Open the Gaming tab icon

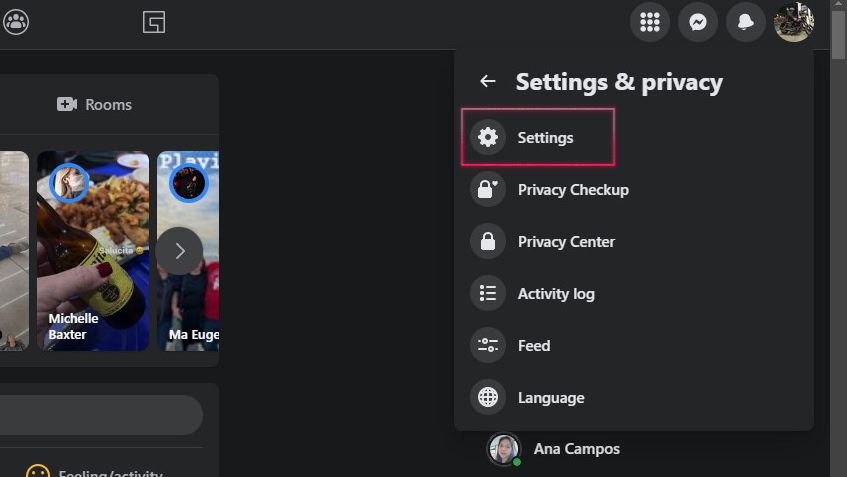[x=153, y=22]
